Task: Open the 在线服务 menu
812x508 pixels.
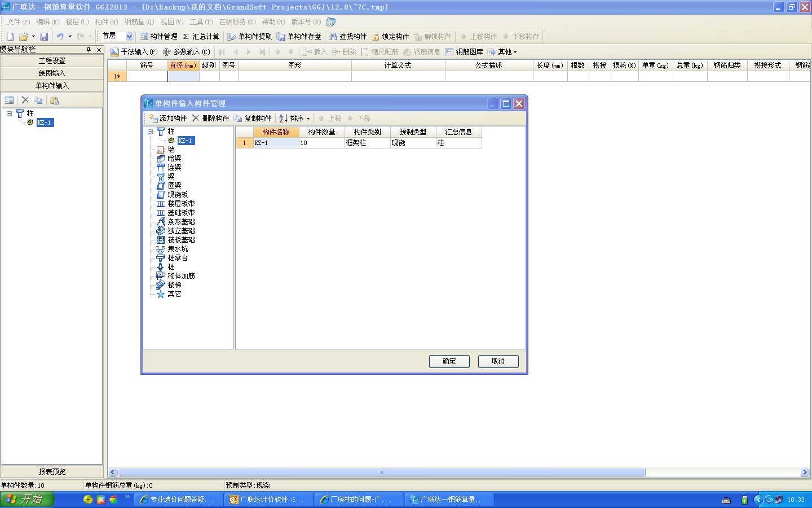Action: (x=237, y=22)
